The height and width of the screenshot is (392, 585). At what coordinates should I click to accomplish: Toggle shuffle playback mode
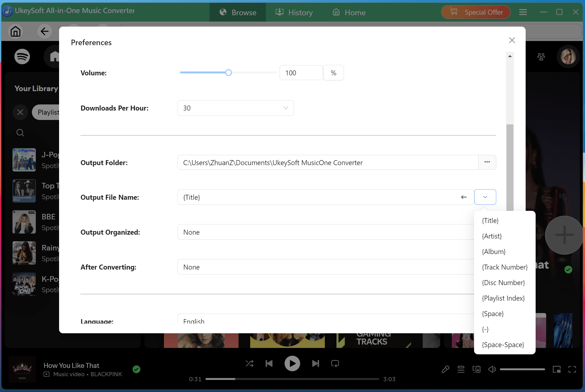point(249,363)
